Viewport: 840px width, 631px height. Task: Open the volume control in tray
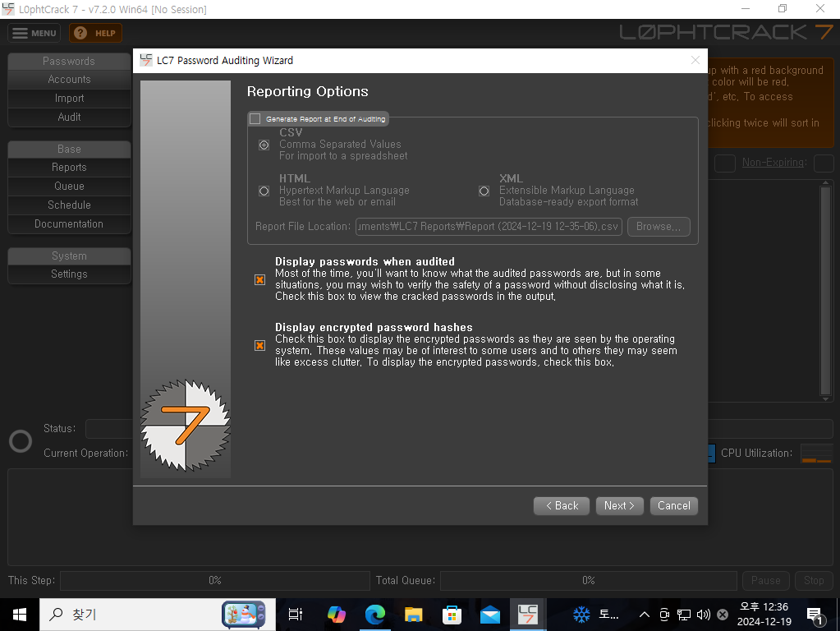(x=703, y=615)
